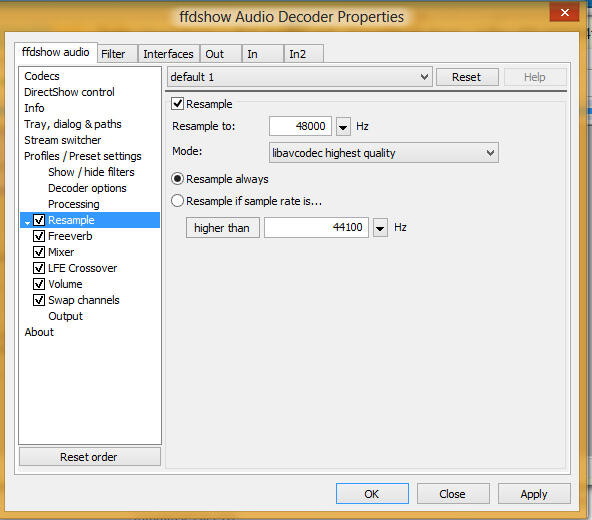
Task: Select Profiles / Preset settings item
Action: [x=82, y=156]
